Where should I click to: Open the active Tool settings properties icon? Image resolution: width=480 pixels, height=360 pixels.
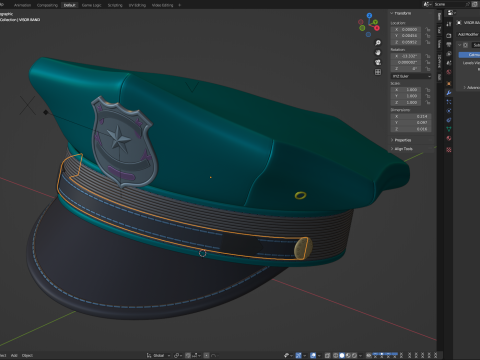[449, 24]
